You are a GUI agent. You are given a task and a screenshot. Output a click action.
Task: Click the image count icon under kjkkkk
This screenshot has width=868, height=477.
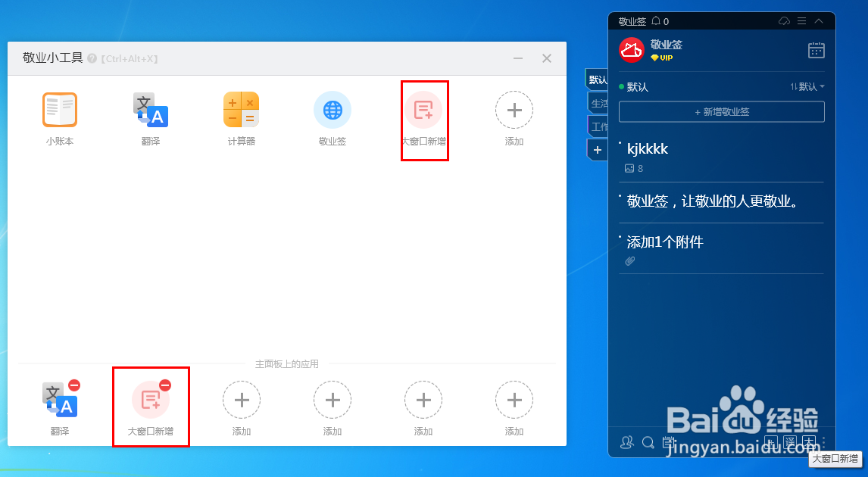click(629, 168)
